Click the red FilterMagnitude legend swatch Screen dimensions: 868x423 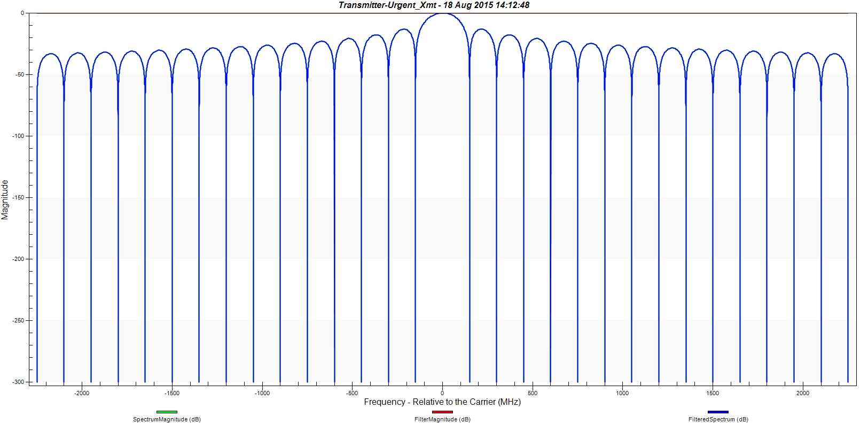(442, 412)
